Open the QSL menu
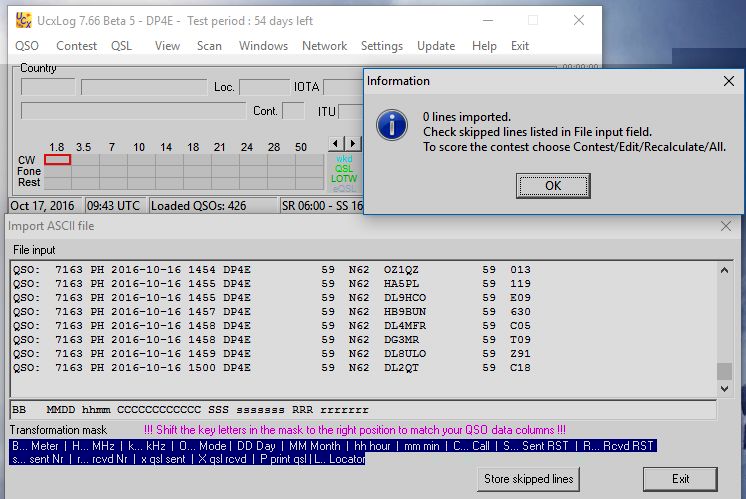The width and height of the screenshot is (746, 499). click(121, 46)
